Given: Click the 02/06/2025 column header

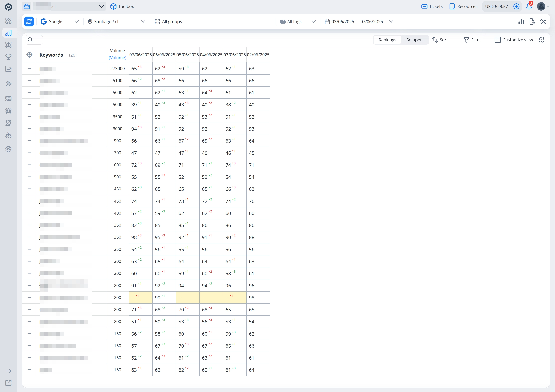Looking at the screenshot, I should [x=258, y=55].
